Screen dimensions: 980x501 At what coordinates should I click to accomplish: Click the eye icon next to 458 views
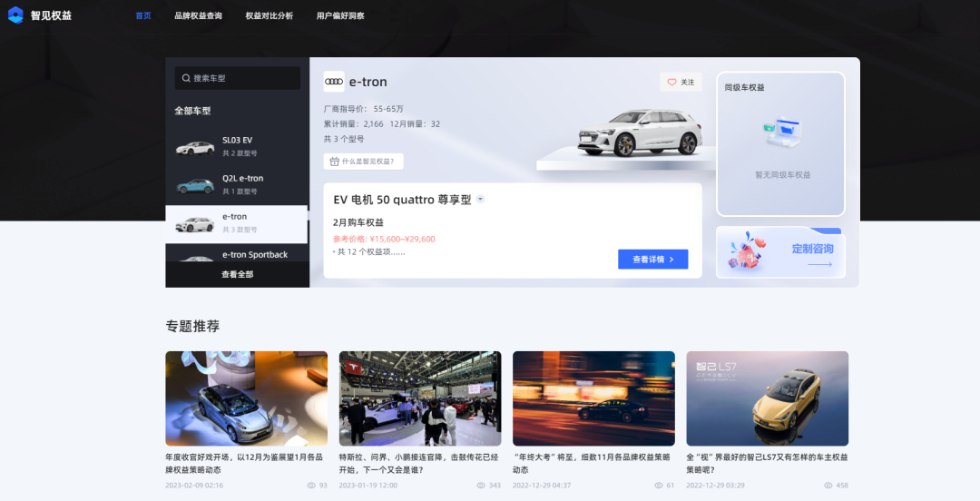(828, 486)
